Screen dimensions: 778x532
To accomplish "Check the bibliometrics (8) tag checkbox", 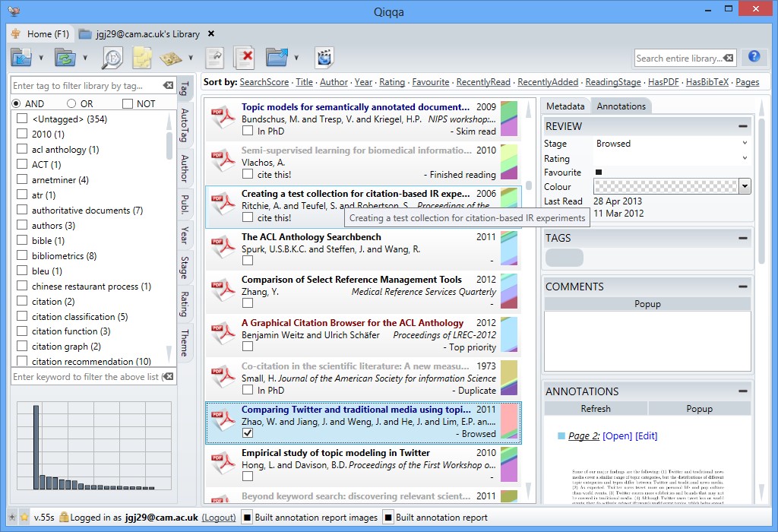I will pyautogui.click(x=22, y=256).
